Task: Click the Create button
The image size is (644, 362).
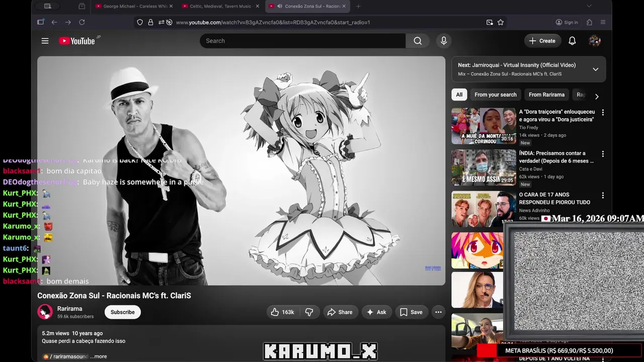Action: [x=542, y=41]
